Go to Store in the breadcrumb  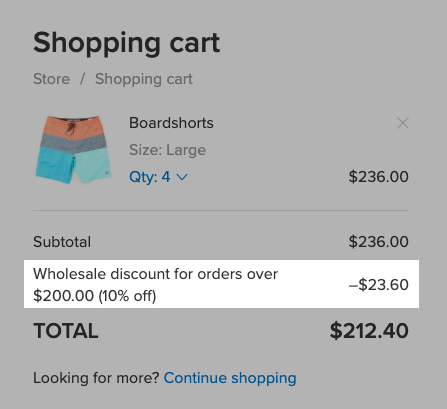pos(52,79)
